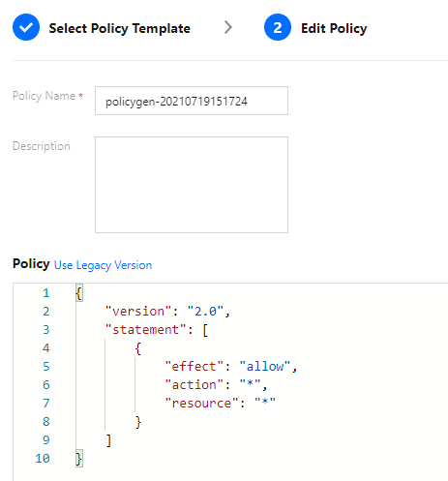The width and height of the screenshot is (448, 481).
Task: Click inside the Description text area
Action: (x=192, y=185)
